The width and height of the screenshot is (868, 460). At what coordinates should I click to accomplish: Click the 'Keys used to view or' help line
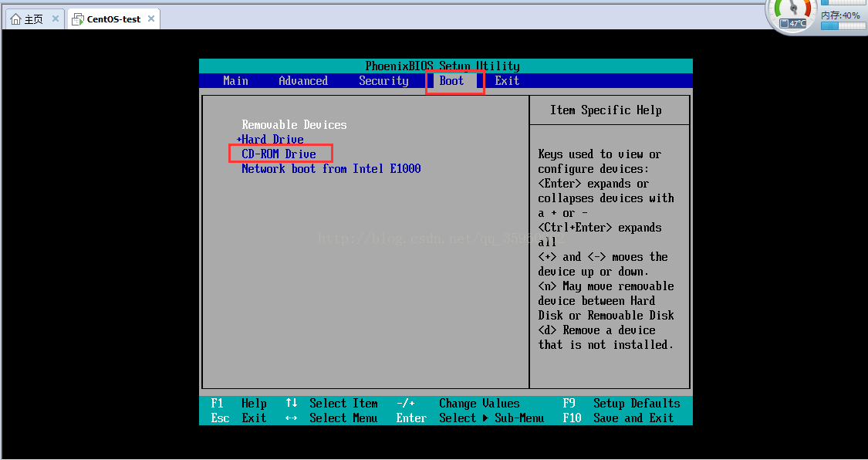pyautogui.click(x=599, y=154)
